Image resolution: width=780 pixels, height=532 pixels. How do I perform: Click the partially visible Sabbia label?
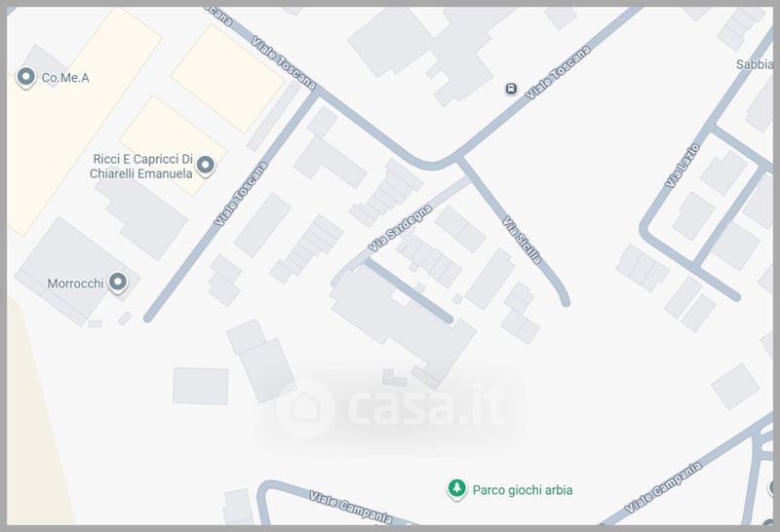[754, 64]
